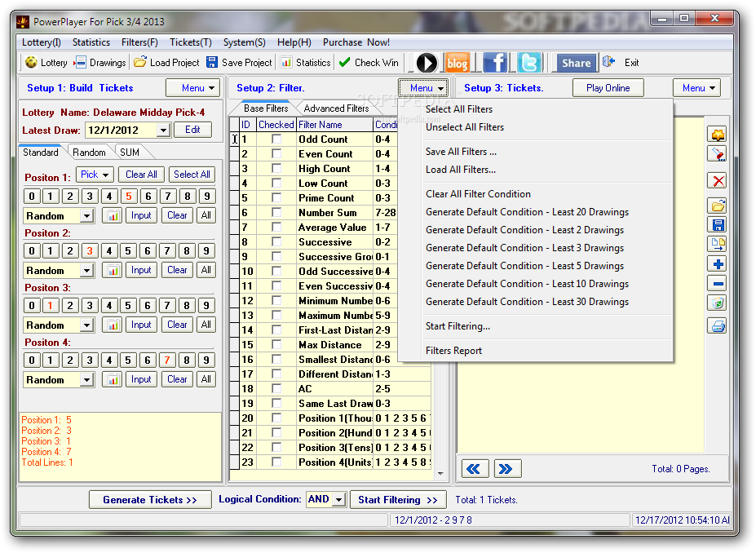Screen dimensions: 756x553
Task: Click the Facebook icon
Action: click(495, 63)
